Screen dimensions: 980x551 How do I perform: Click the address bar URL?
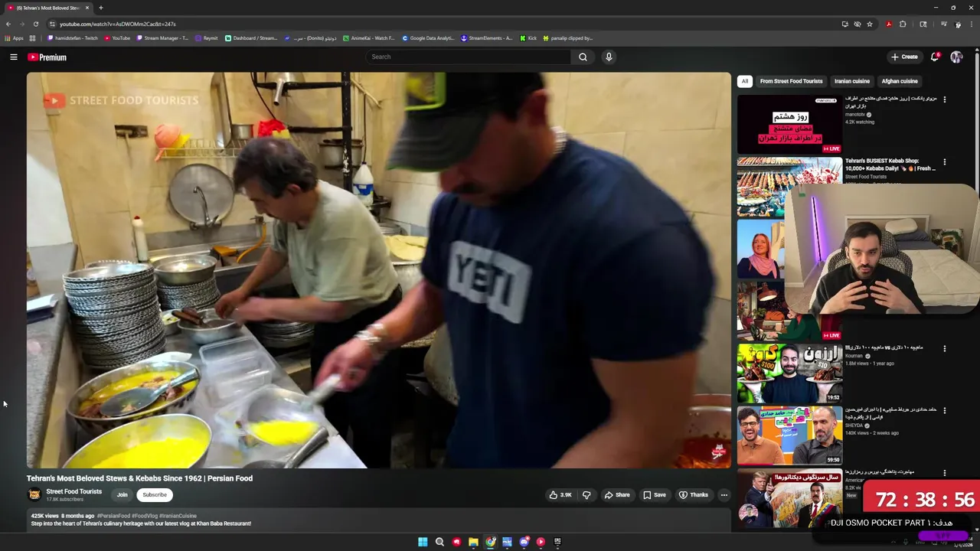(118, 24)
